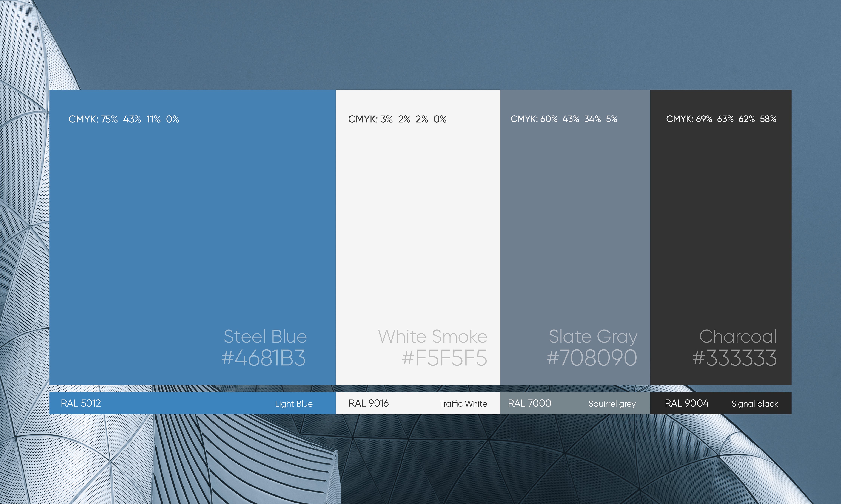841x504 pixels.
Task: Click the RAL 5012 label
Action: click(x=81, y=403)
